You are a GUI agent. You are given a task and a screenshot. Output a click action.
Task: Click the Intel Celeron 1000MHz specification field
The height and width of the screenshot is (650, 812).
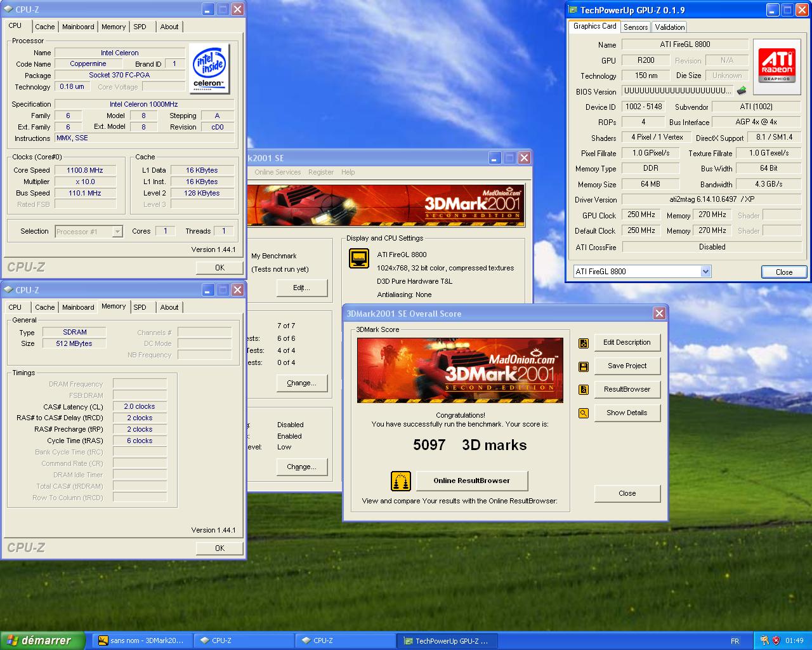click(144, 104)
